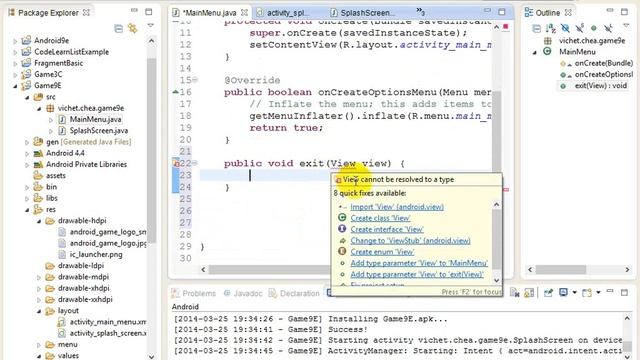
Task: Add type parameter 'View' to 'MainMenu'
Action: coord(419,263)
